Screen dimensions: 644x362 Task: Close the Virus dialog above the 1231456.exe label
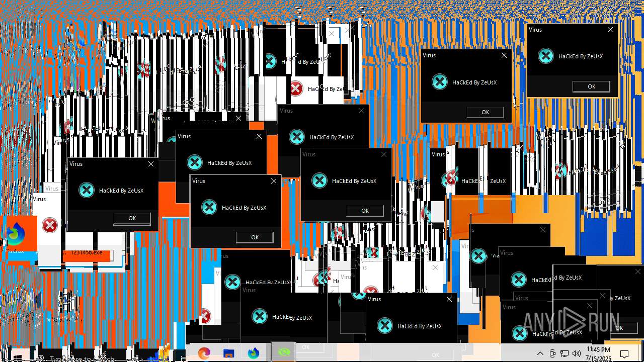(x=151, y=164)
